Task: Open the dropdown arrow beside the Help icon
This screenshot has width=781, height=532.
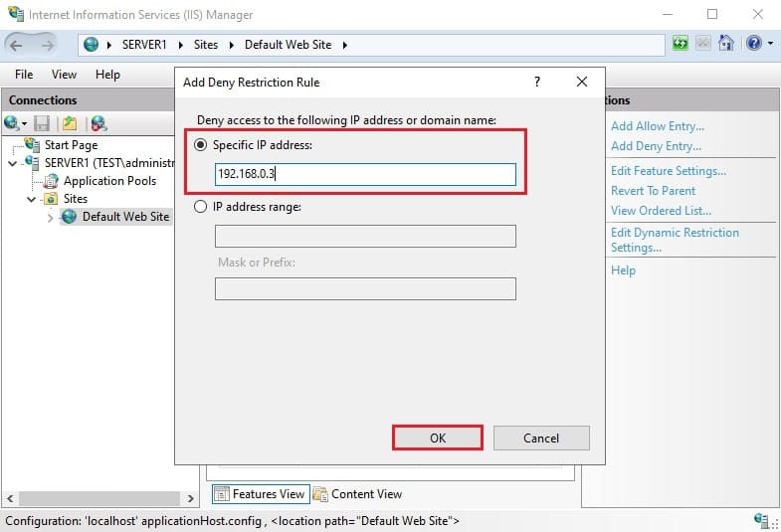Action: click(770, 44)
